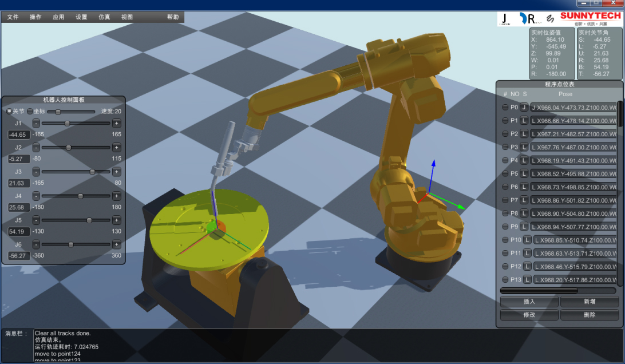Click the 插入 insert button
This screenshot has width=625, height=364.
click(x=529, y=302)
